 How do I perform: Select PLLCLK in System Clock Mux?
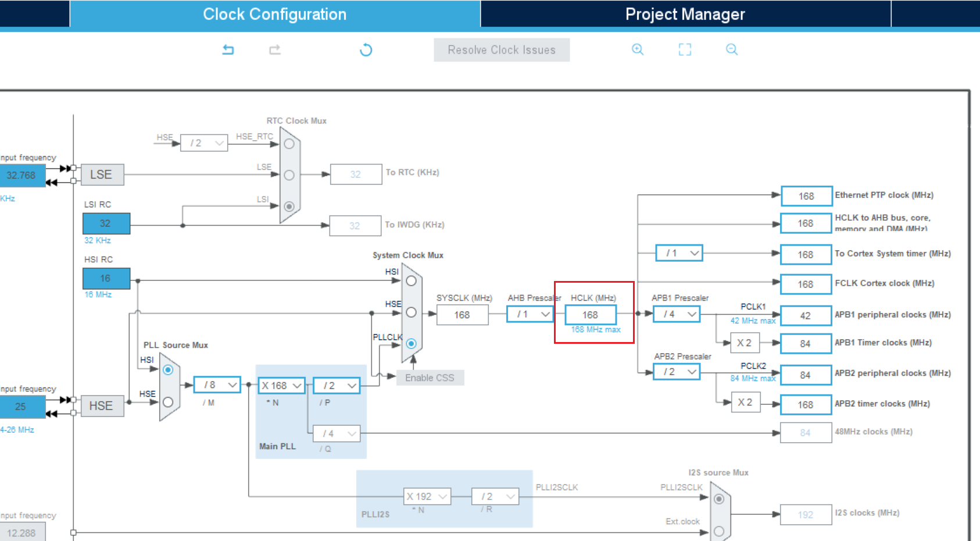(x=411, y=344)
